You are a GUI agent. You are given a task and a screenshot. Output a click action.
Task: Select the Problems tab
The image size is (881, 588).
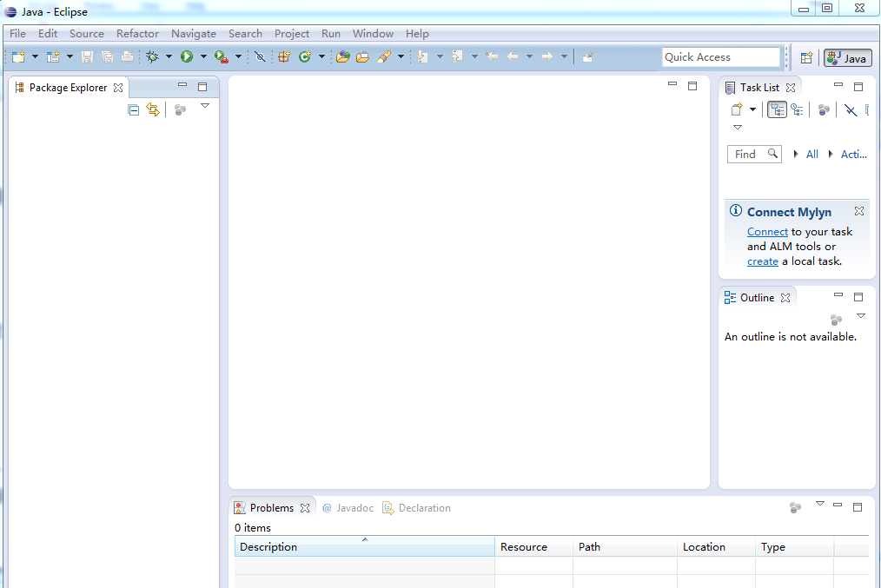point(271,508)
